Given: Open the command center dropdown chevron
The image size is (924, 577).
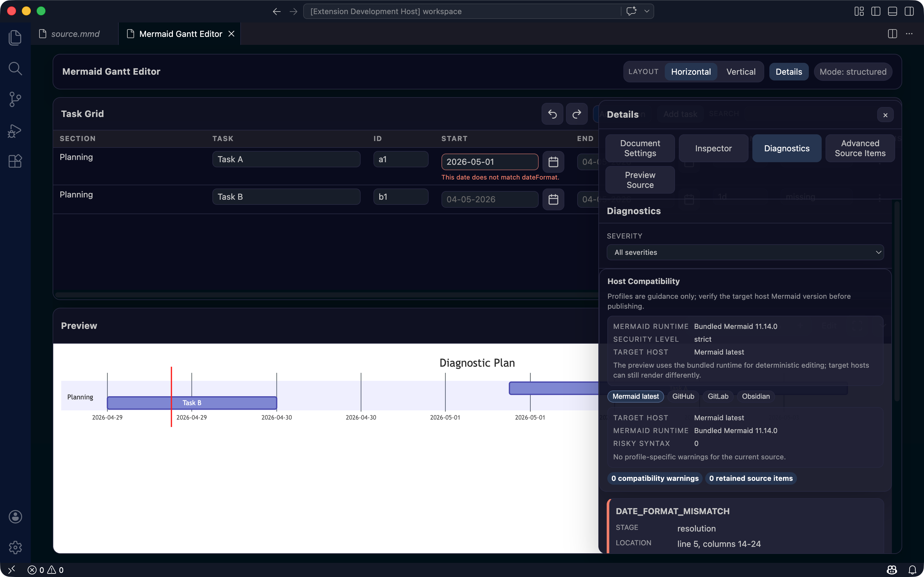Looking at the screenshot, I should [x=647, y=12].
